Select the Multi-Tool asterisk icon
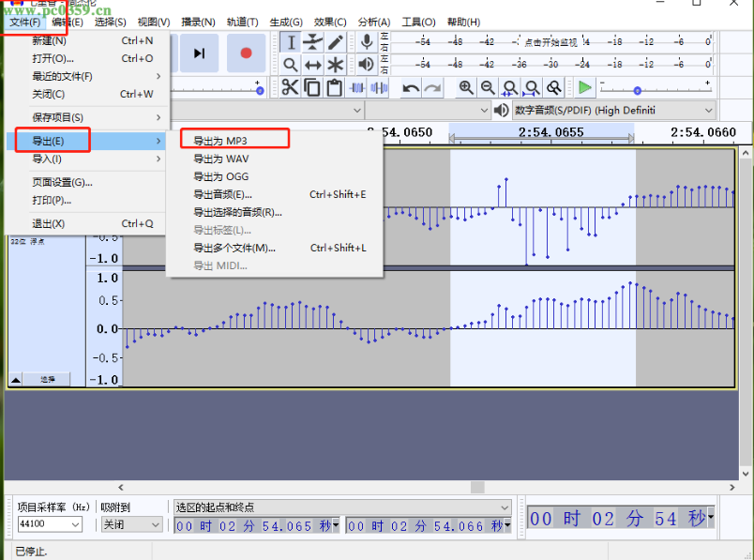Screen dimensions: 754x560 click(335, 65)
